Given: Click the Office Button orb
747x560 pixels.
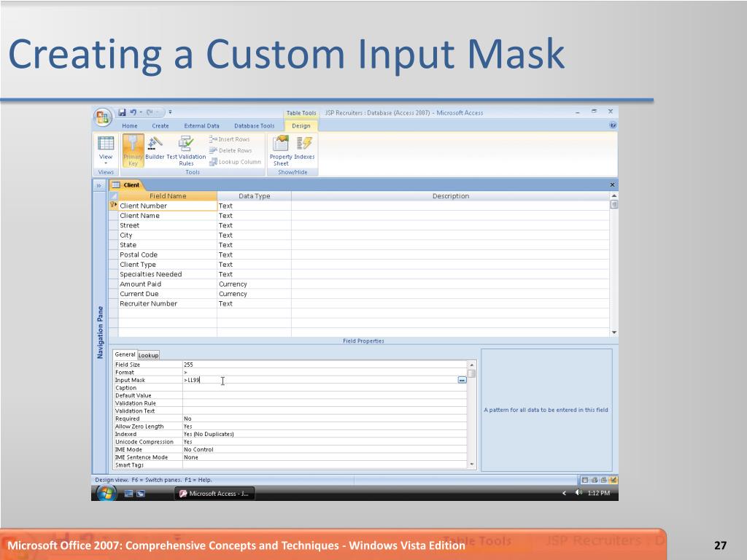Looking at the screenshot, I should [103, 117].
